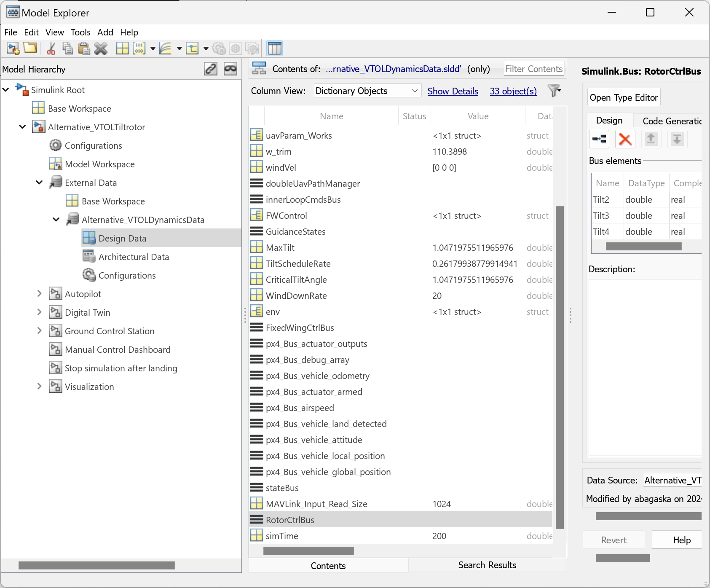
Task: Click the Show Details link
Action: pos(453,91)
